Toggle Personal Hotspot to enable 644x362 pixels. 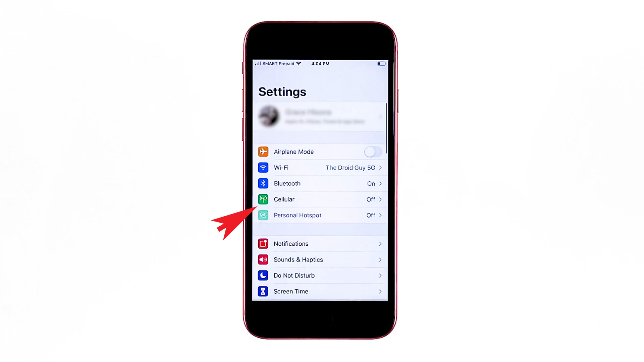point(320,215)
